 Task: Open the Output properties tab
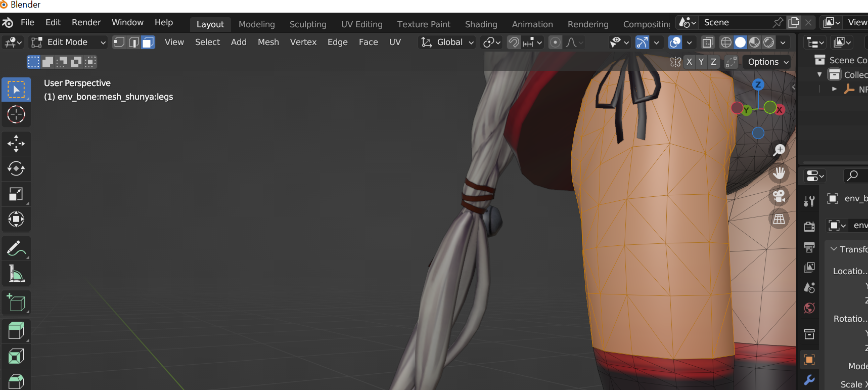[x=809, y=247]
